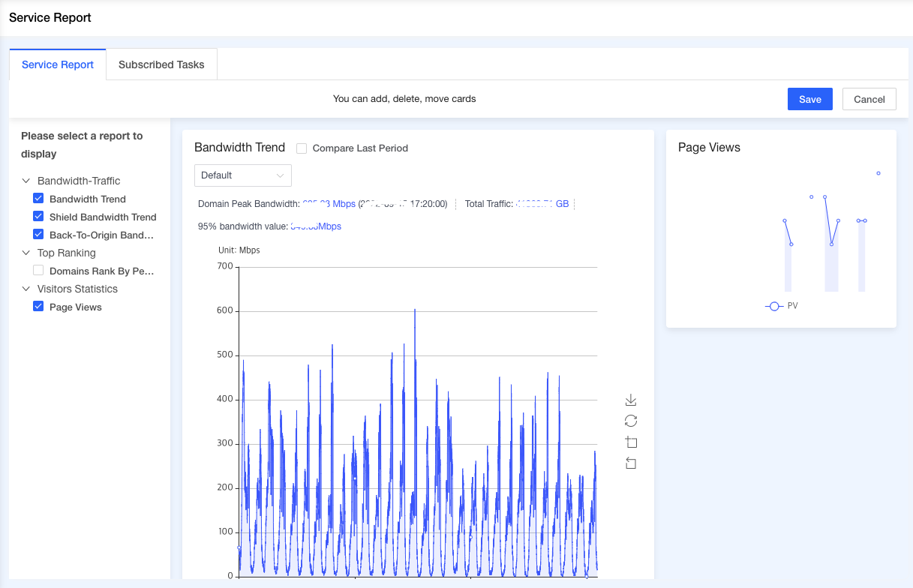The image size is (913, 588).
Task: Click the blue Save button
Action: click(810, 99)
